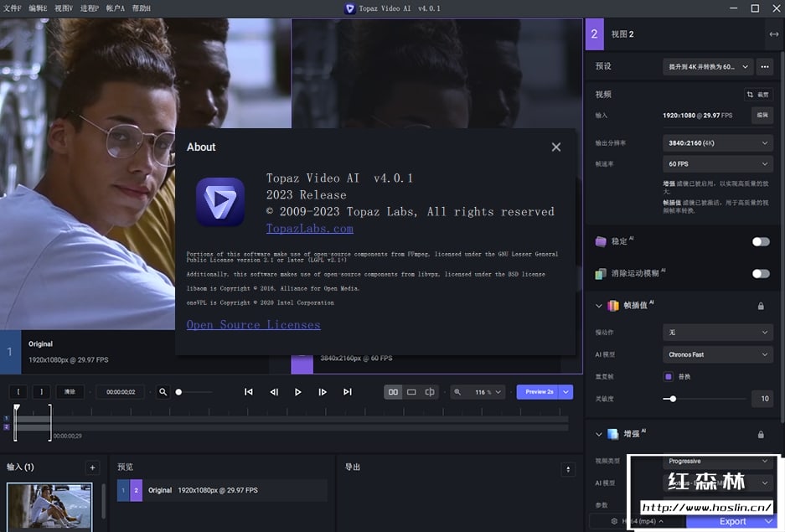Click the 消除运动模糊 feature icon
Image resolution: width=785 pixels, height=532 pixels.
tap(601, 274)
